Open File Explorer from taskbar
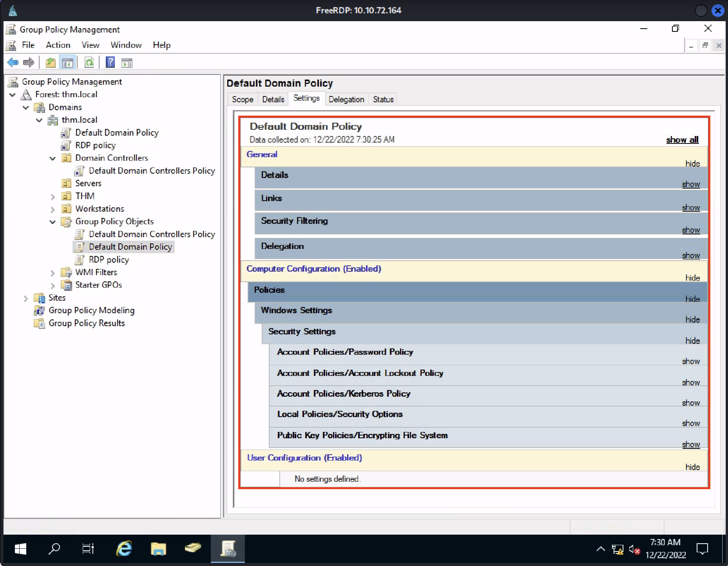Screen dimensions: 728x566 point(158,549)
